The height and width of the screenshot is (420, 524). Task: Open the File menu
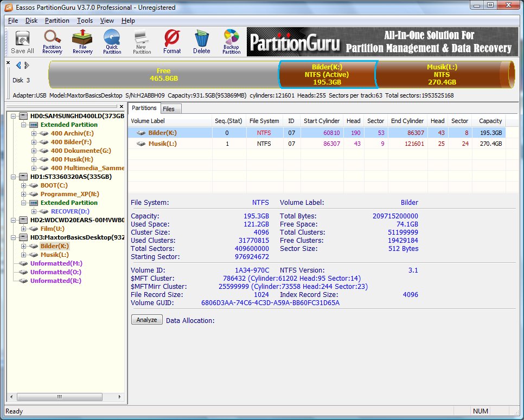tap(13, 21)
